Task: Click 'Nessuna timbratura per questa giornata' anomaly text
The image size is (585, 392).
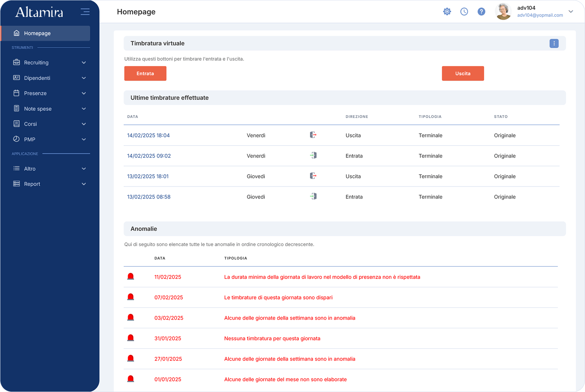Action: click(x=272, y=339)
